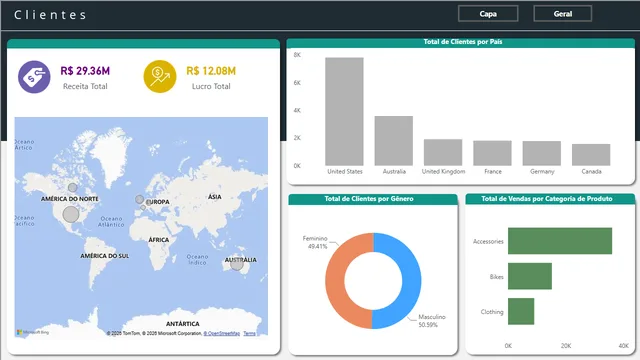Open the Terms link on the map
640x360 pixels.
pos(249,333)
